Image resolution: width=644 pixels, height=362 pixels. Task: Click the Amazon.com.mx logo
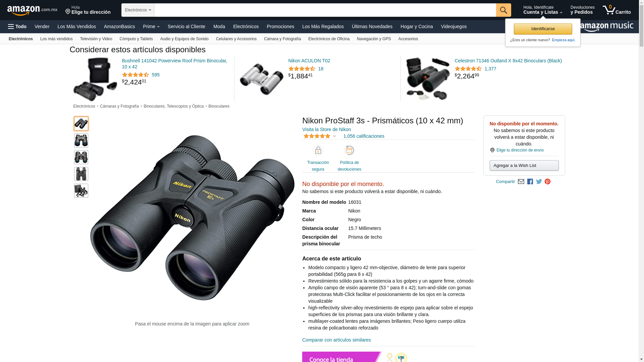tap(32, 10)
